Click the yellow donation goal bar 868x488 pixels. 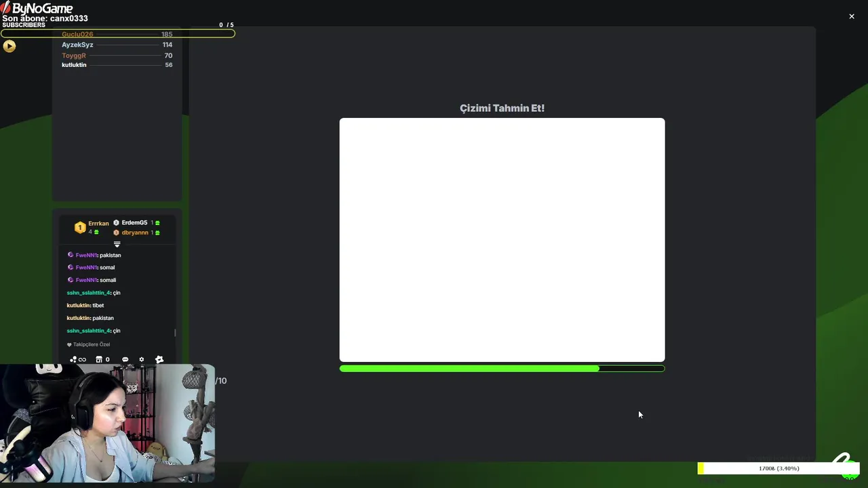[778, 468]
